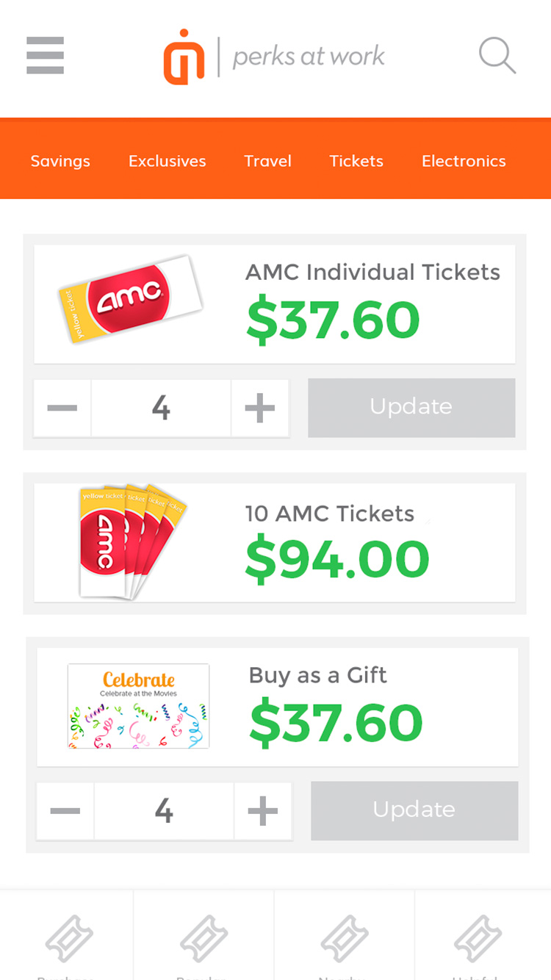Go to the Travel tab
This screenshot has width=551, height=980.
pyautogui.click(x=267, y=161)
